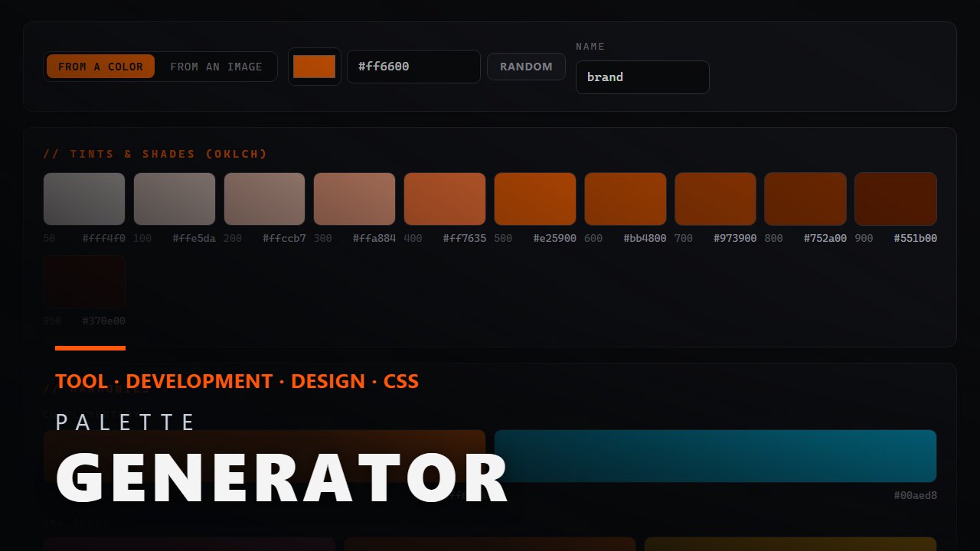The width and height of the screenshot is (980, 551).
Task: Click the #fff4f0 hex label
Action: [x=103, y=238]
